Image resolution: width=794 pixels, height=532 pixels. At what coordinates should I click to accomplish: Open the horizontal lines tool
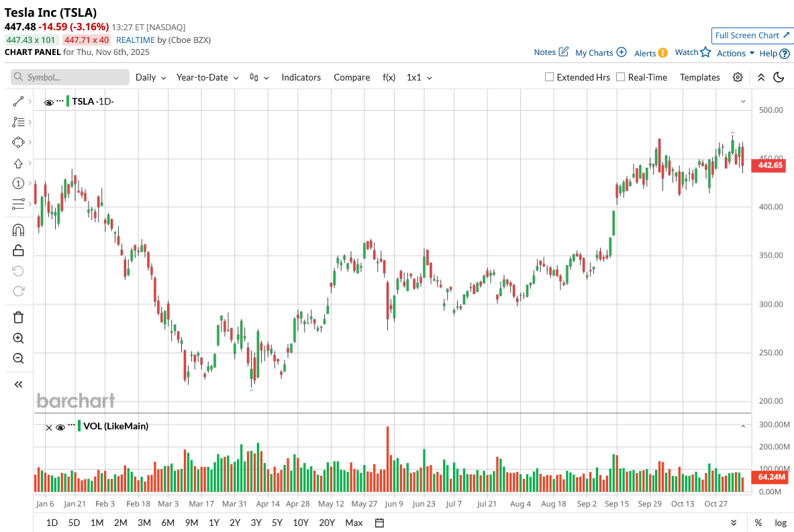click(x=18, y=204)
